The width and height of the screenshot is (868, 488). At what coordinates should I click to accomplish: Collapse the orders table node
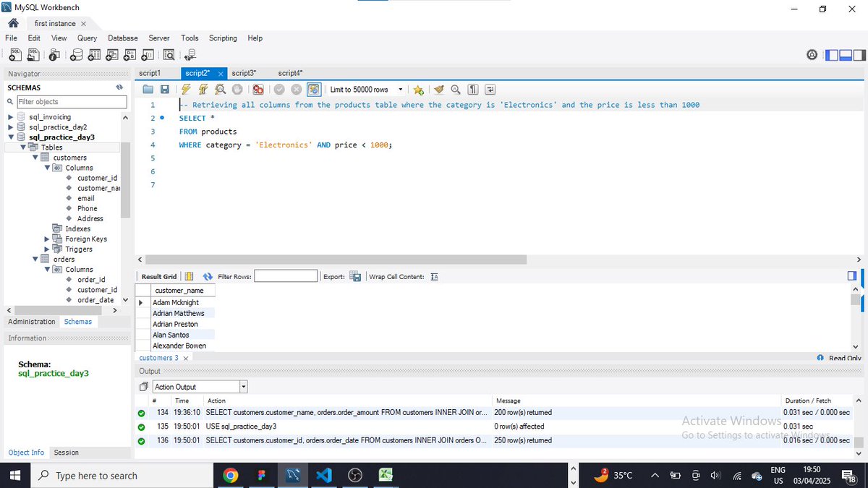click(35, 259)
